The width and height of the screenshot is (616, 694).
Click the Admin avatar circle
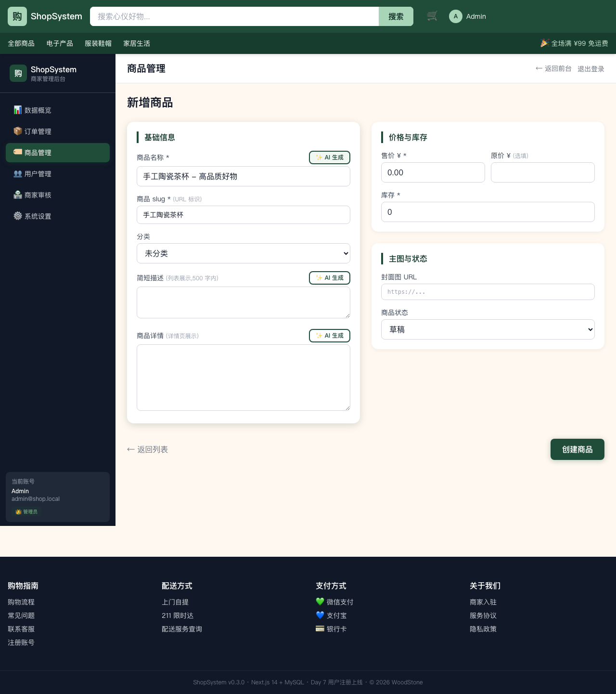456,16
